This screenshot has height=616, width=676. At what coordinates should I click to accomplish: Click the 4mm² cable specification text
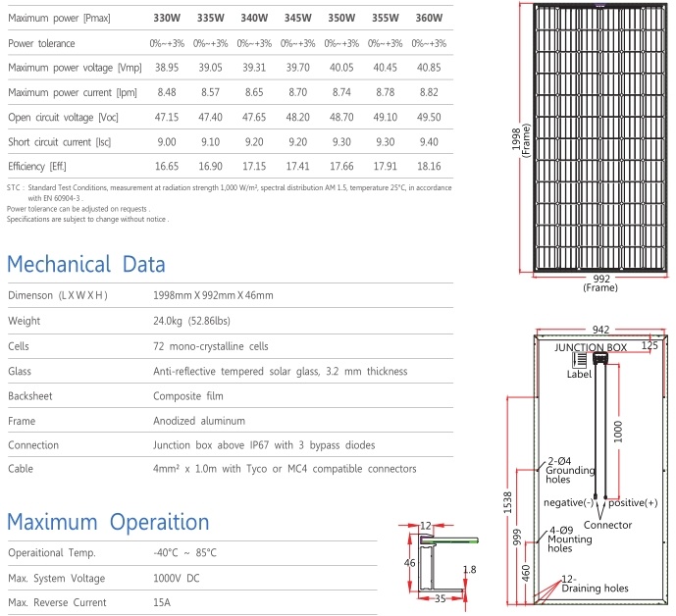click(x=285, y=469)
